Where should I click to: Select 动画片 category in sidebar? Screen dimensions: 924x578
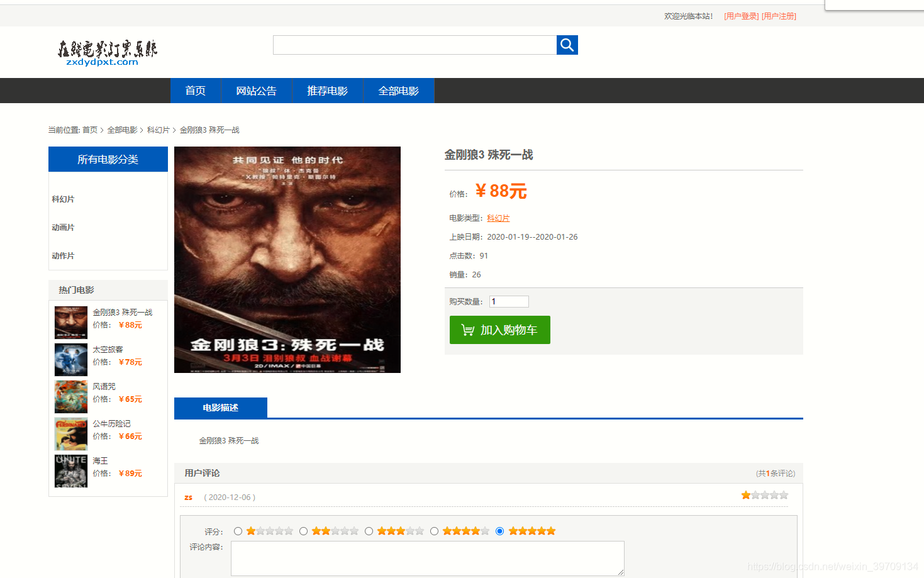click(x=63, y=228)
